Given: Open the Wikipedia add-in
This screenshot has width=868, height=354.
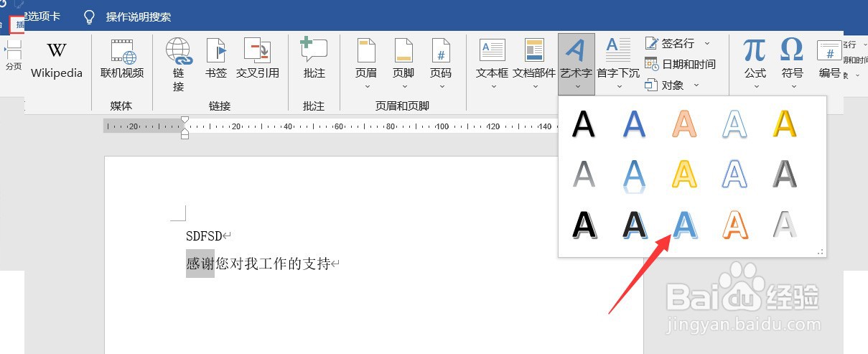Looking at the screenshot, I should tap(57, 59).
